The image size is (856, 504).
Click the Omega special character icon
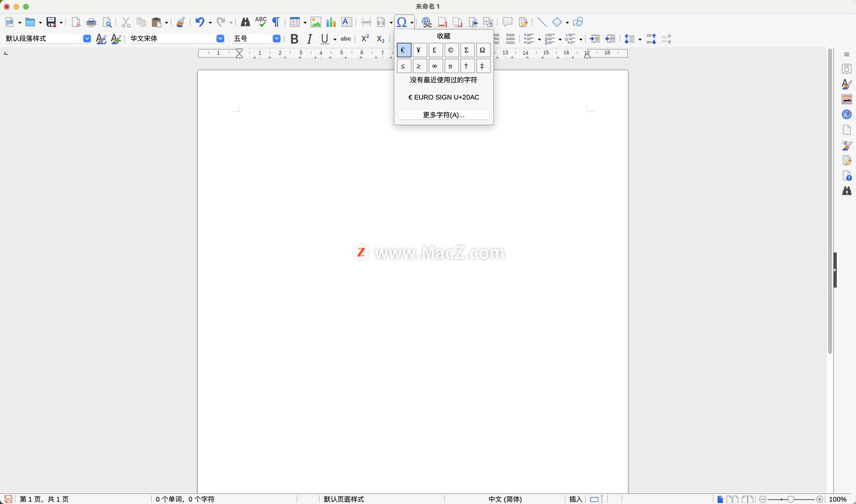402,22
